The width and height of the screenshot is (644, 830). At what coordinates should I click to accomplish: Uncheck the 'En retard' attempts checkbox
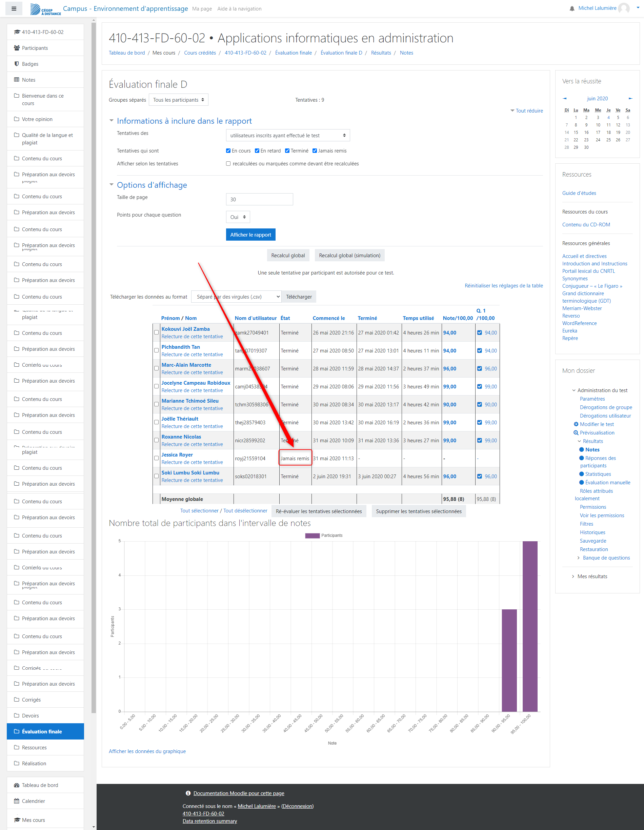point(257,151)
